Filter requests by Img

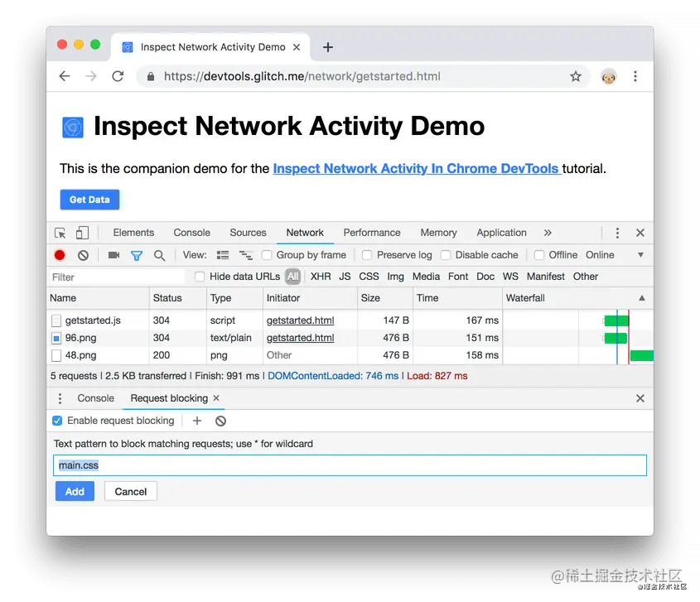coord(395,277)
